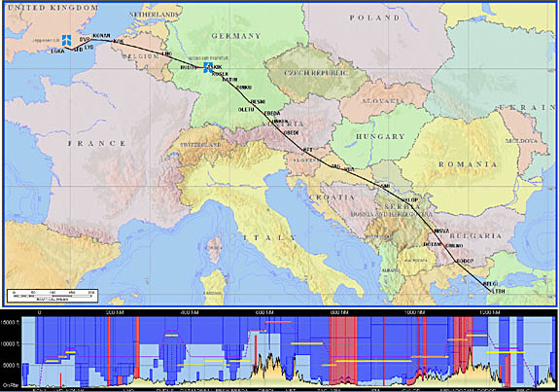Click the 600 NM distance marker
560x392 pixels.
pyautogui.click(x=265, y=312)
